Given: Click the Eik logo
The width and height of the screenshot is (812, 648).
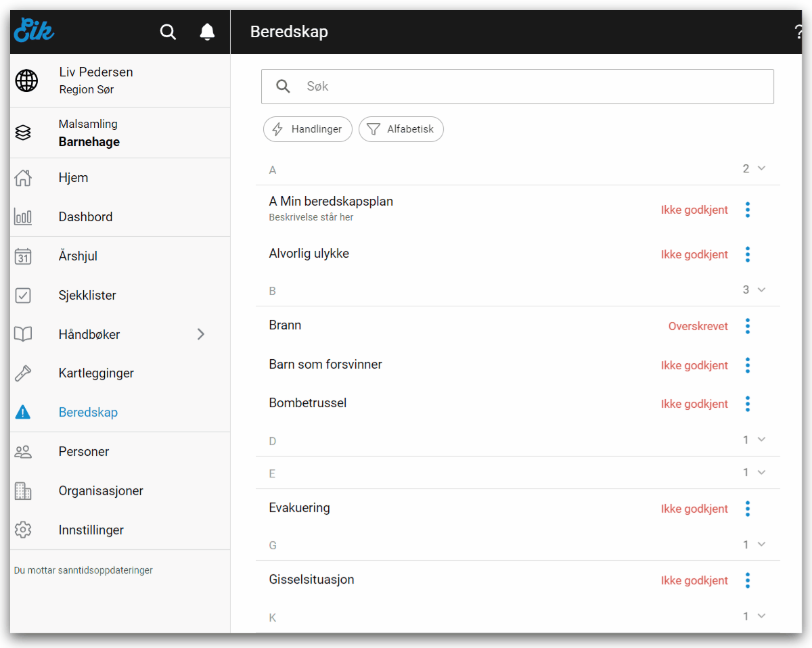Looking at the screenshot, I should pyautogui.click(x=34, y=30).
